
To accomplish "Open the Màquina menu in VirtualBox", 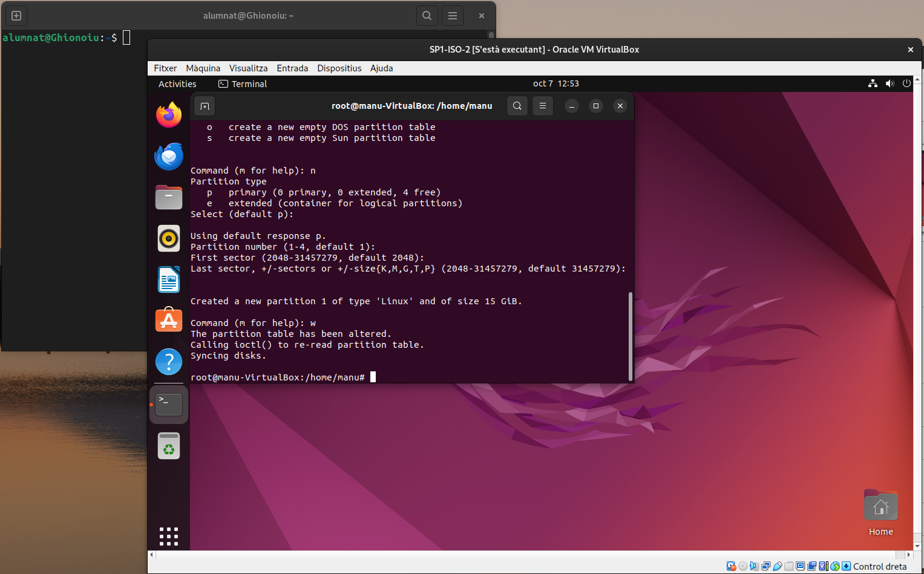I will (203, 68).
